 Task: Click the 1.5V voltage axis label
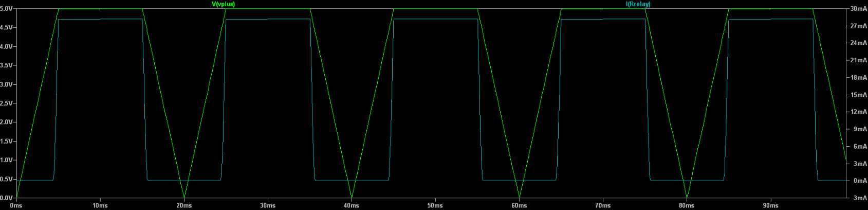[6, 142]
